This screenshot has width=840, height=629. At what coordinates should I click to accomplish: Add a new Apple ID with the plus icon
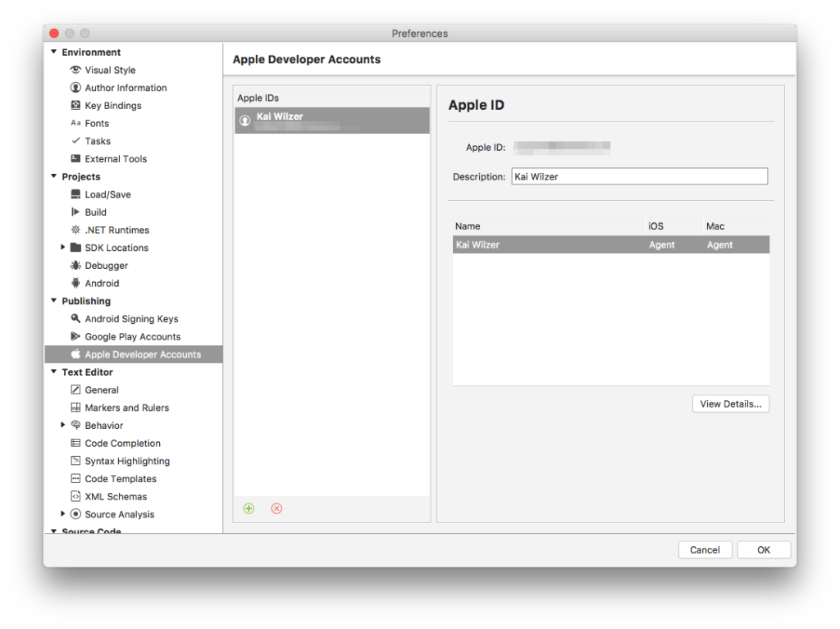248,508
